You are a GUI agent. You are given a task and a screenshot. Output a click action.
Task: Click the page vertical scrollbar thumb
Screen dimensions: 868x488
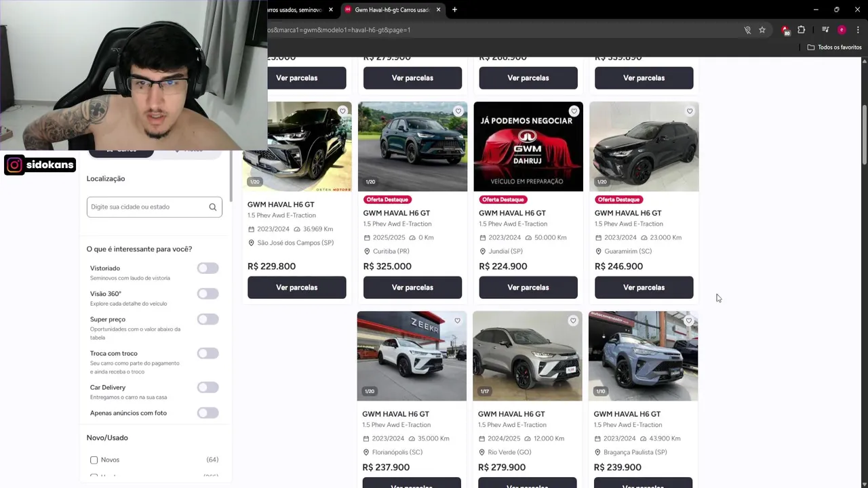click(864, 134)
